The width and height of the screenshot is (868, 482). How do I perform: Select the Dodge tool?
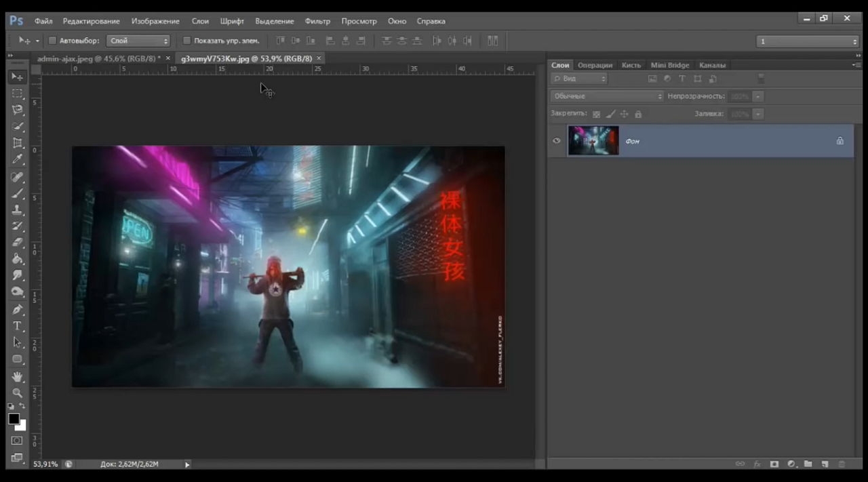pyautogui.click(x=18, y=292)
